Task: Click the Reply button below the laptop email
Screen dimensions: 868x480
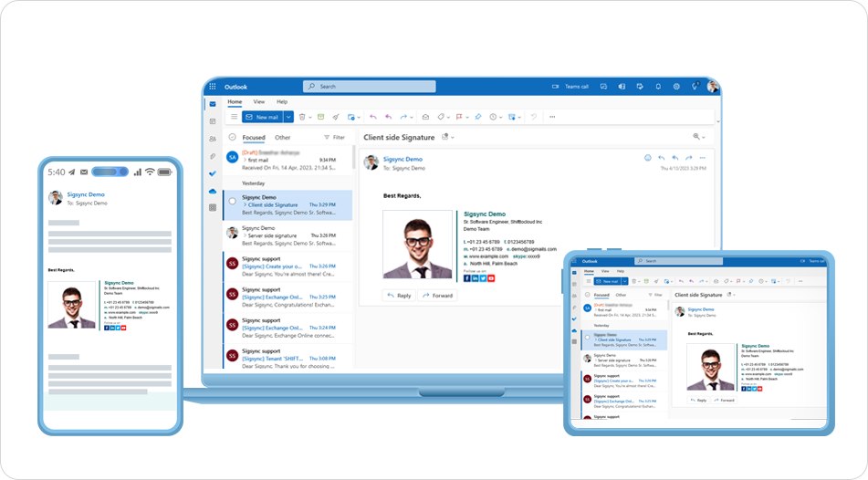Action: tap(399, 296)
